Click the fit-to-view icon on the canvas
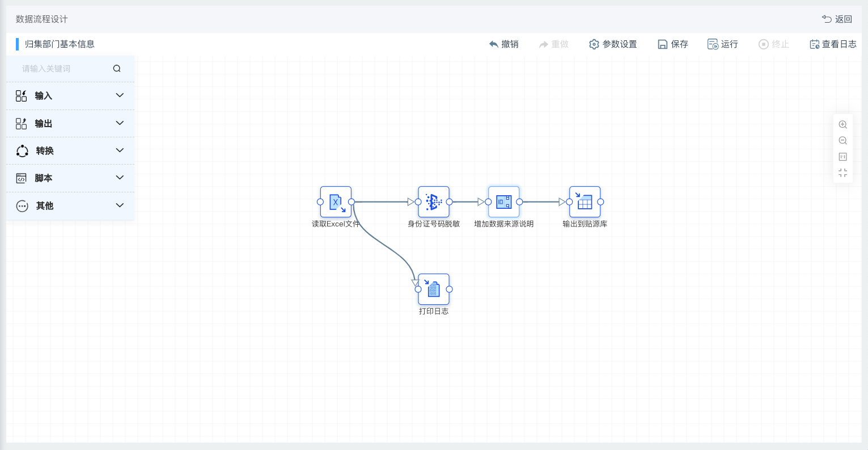Image resolution: width=868 pixels, height=450 pixels. click(x=843, y=156)
